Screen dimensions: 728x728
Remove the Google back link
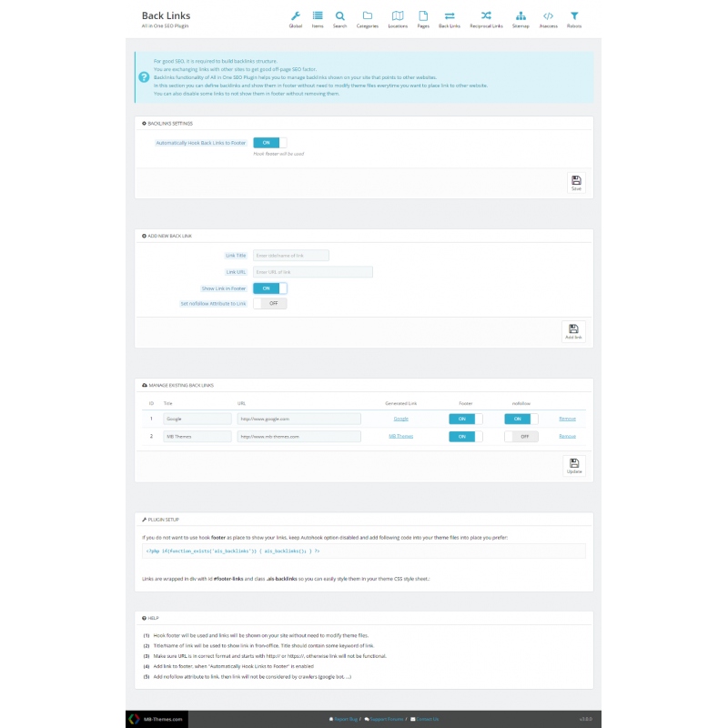567,419
